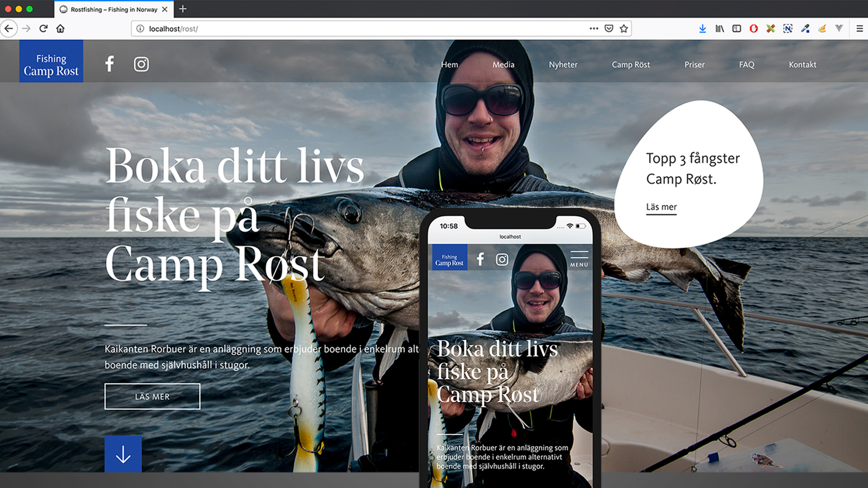Click the phone mockup localhost address
The width and height of the screenshot is (868, 488).
(510, 237)
